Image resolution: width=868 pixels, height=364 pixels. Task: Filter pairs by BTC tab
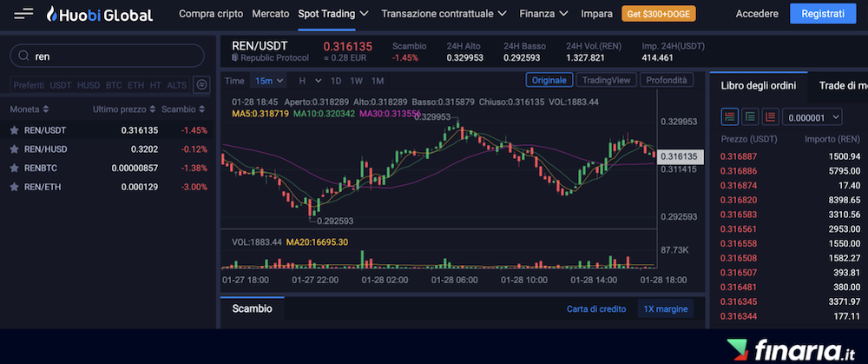[114, 85]
